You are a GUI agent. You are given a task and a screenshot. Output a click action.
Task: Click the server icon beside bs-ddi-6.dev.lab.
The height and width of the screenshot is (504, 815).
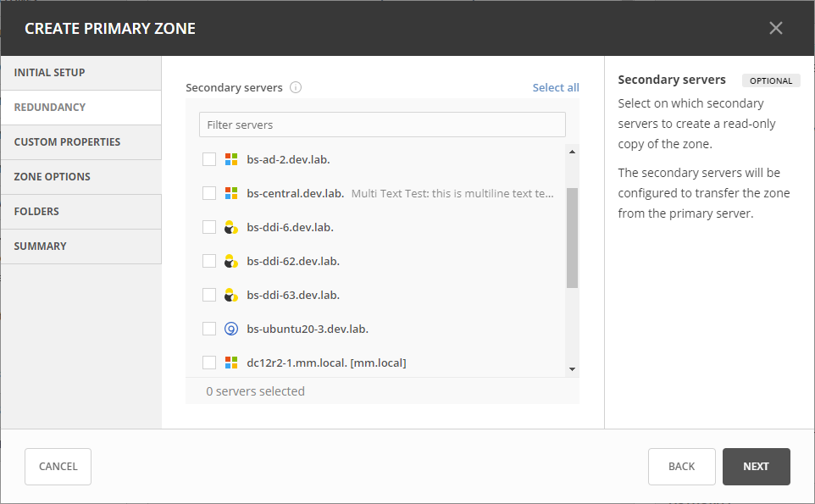231,227
